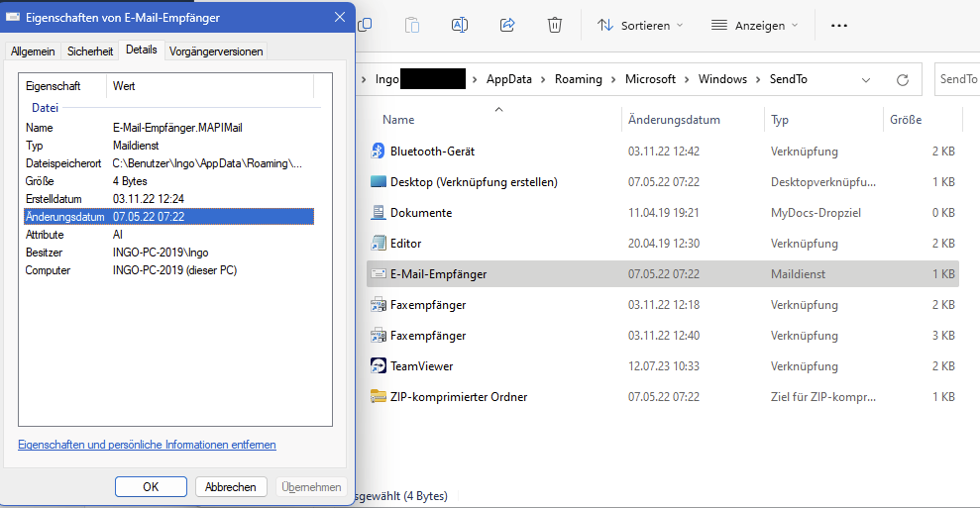Screen dimensions: 980x508
Task: Sort files by Änderungsdatum column header
Action: click(x=674, y=120)
